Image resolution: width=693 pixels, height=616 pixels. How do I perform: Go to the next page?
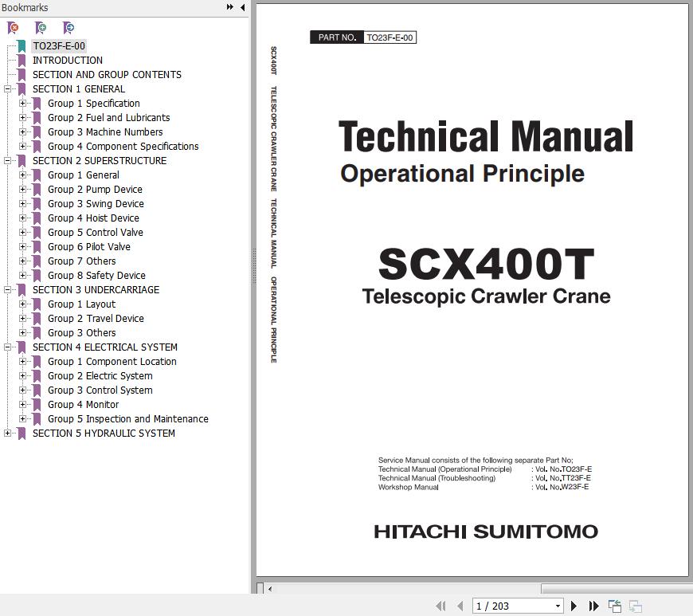pyautogui.click(x=574, y=606)
